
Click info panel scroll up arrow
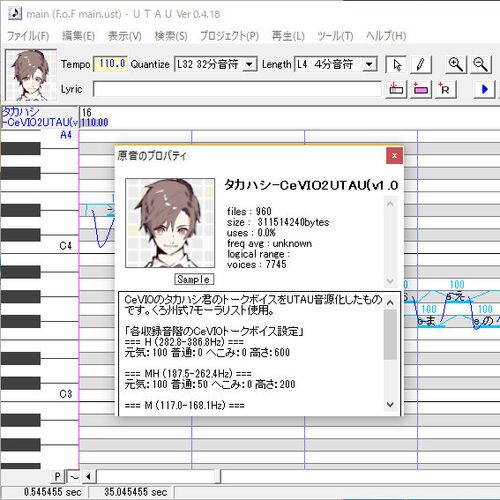391,204
